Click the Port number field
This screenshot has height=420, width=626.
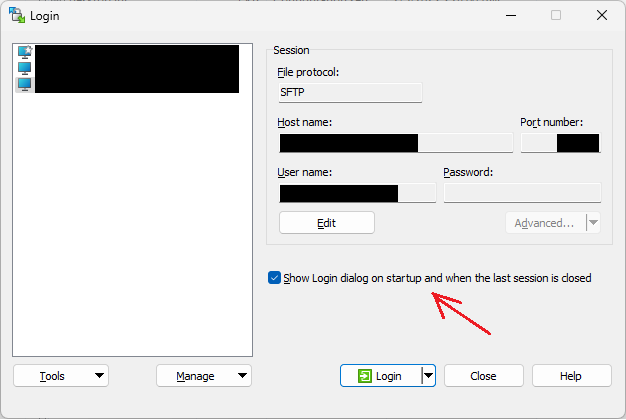tap(560, 143)
